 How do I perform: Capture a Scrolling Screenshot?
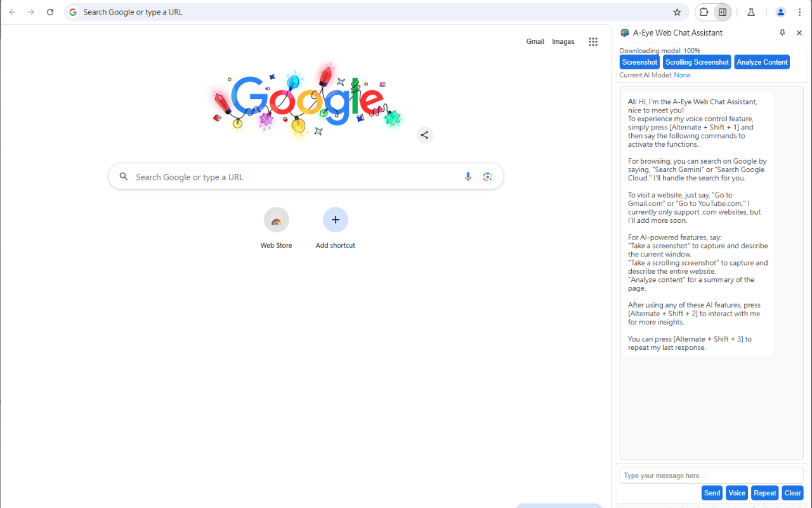click(697, 62)
